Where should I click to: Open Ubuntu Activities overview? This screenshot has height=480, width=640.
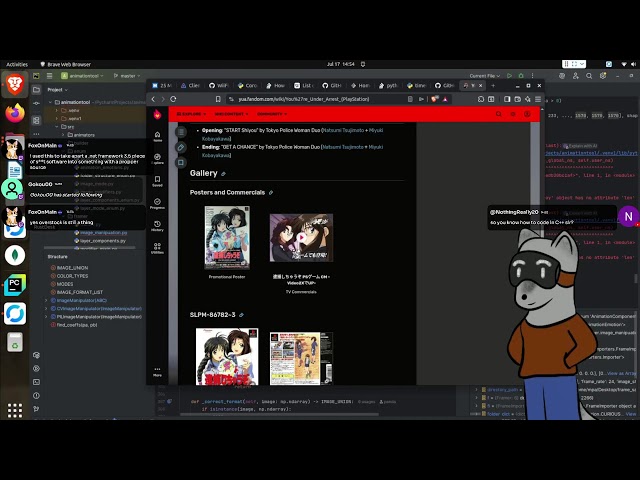[17, 64]
